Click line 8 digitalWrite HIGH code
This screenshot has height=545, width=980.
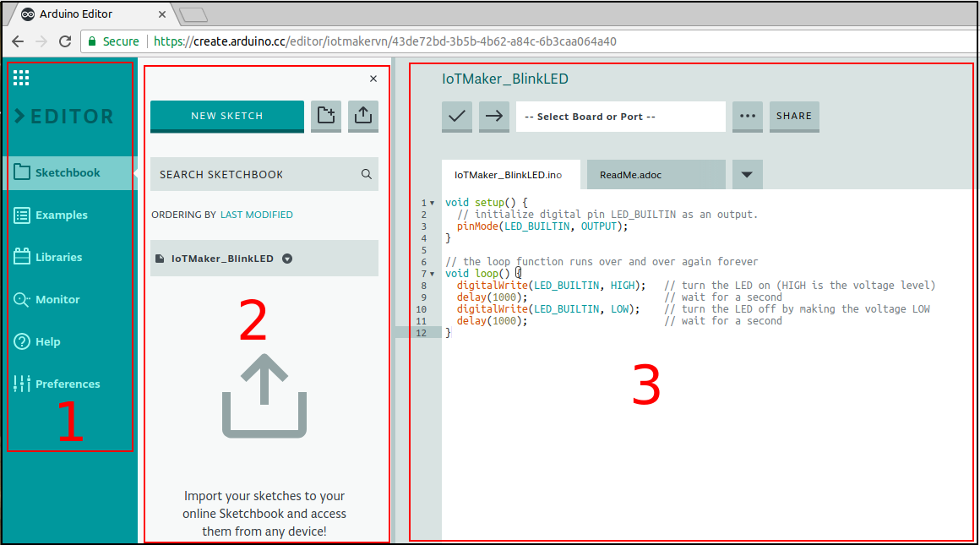point(551,285)
